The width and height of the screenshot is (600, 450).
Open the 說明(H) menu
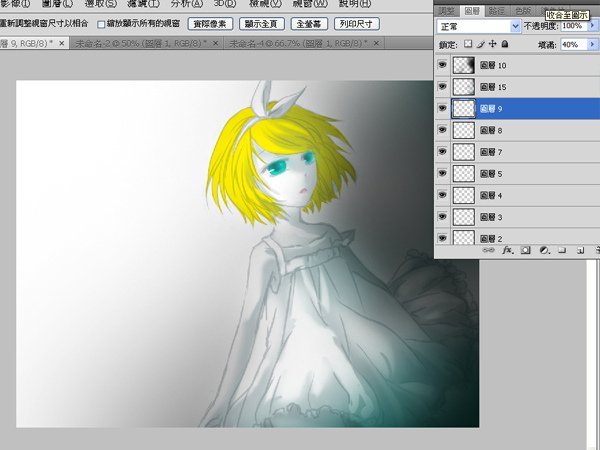coord(355,3)
